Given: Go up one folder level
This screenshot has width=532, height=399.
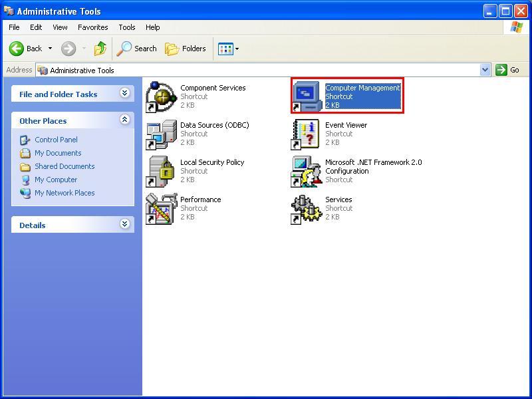Looking at the screenshot, I should tap(100, 49).
